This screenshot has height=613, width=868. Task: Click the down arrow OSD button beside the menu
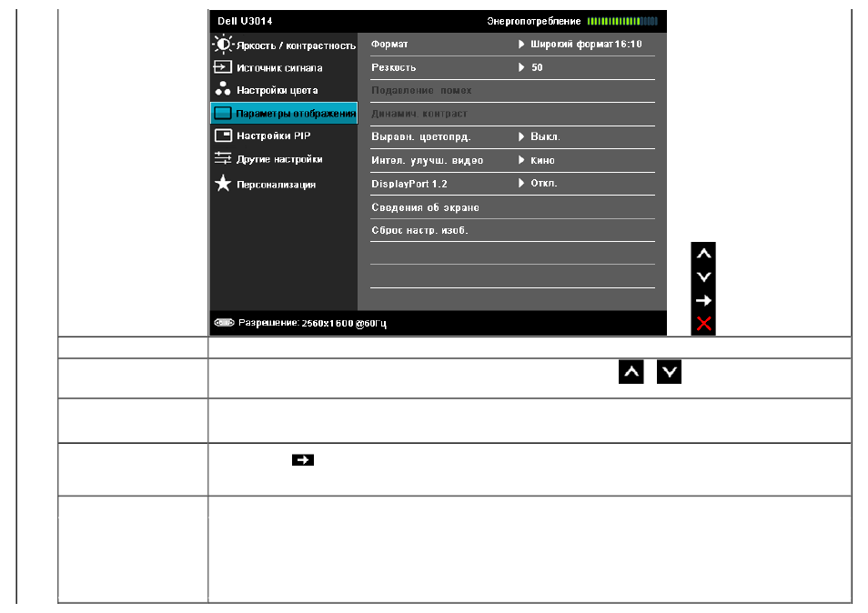click(x=703, y=277)
